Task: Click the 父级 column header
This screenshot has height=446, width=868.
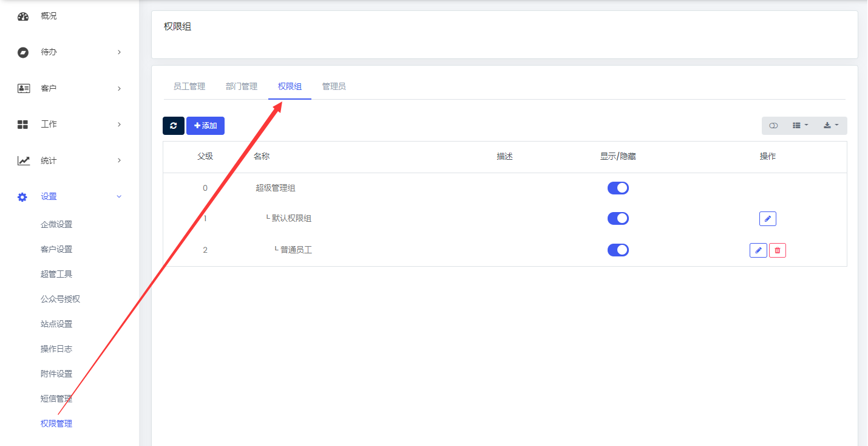Action: (x=205, y=157)
